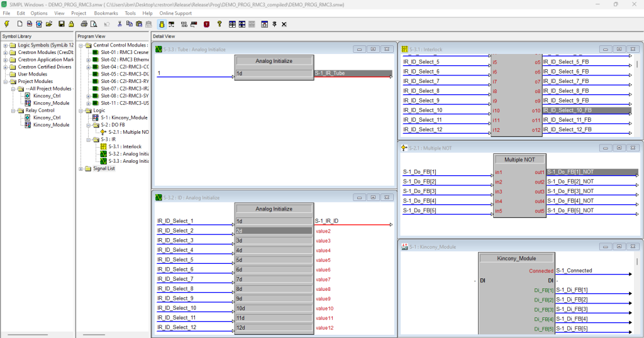Click the scissors cut icon
The image size is (644, 338).
click(119, 25)
